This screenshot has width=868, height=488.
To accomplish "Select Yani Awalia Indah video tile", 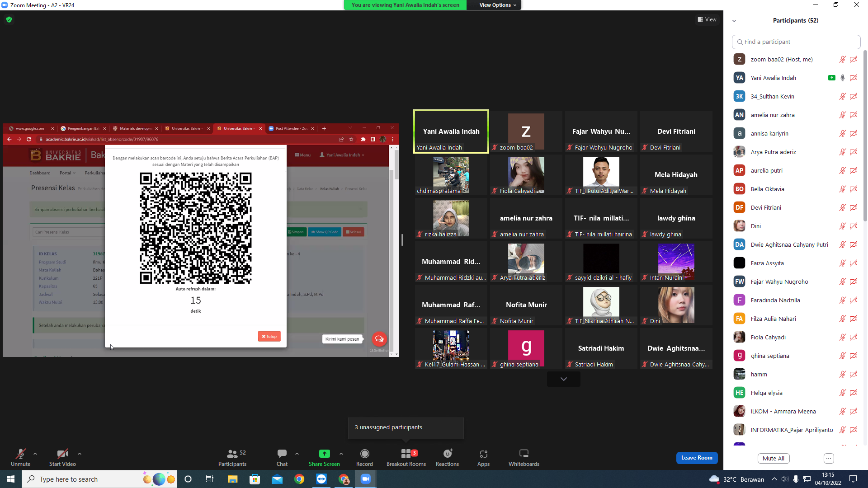I will (451, 131).
